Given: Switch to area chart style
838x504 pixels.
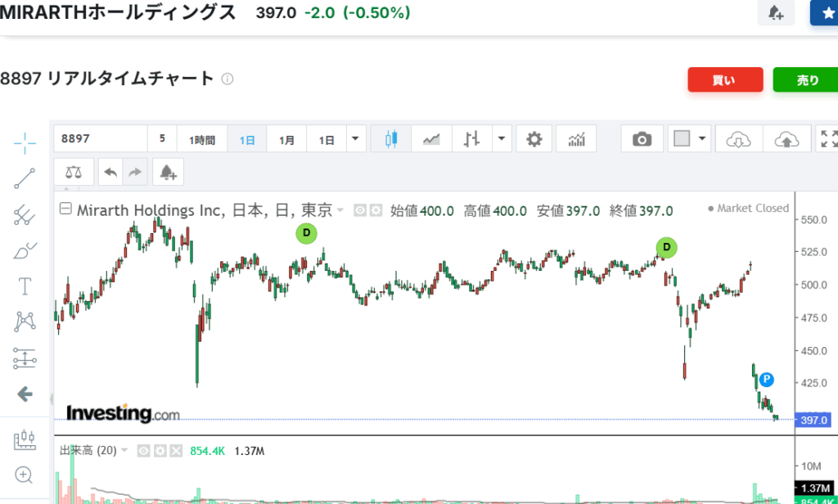Looking at the screenshot, I should [x=431, y=139].
